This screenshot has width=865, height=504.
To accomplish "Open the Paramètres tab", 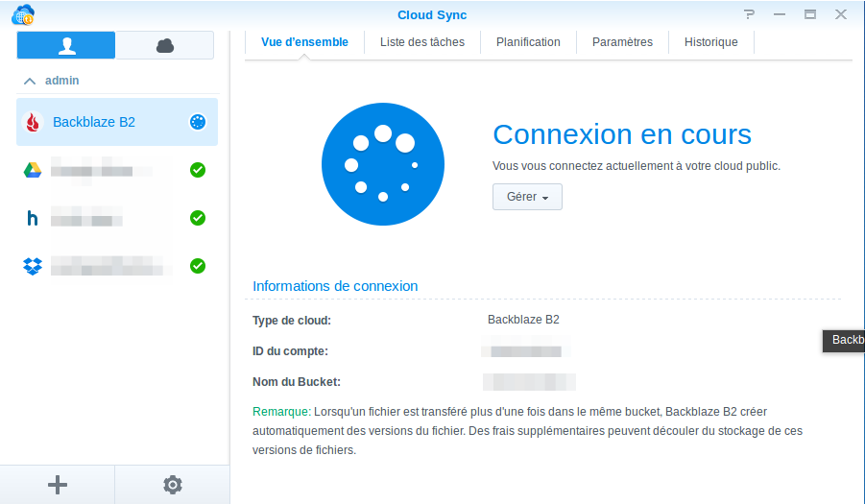I will pos(622,42).
